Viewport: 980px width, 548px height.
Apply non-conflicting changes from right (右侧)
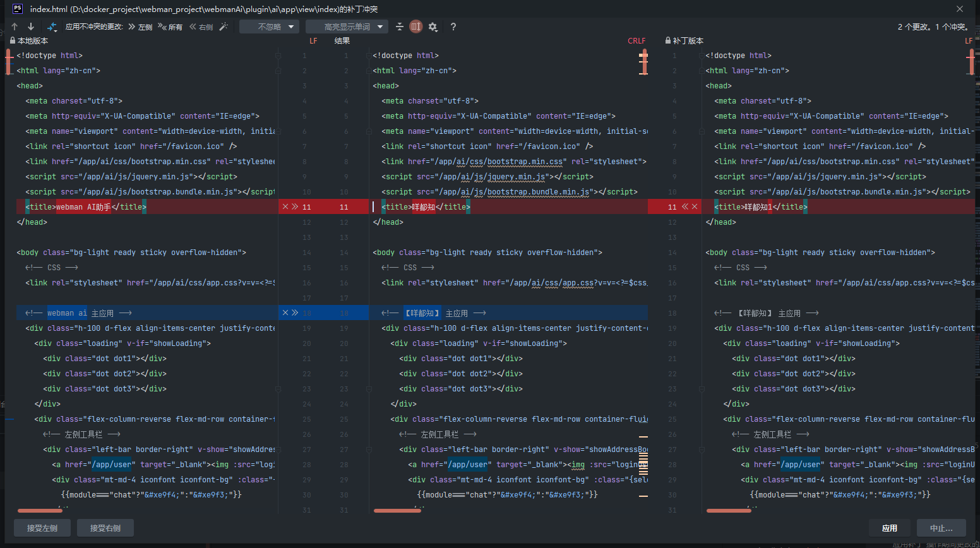(x=201, y=27)
